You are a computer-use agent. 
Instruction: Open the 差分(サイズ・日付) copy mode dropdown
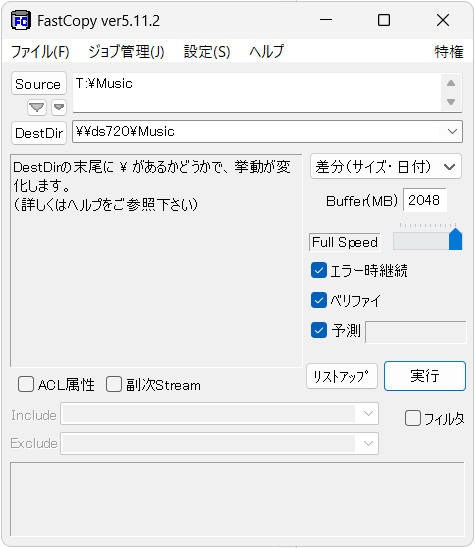386,166
